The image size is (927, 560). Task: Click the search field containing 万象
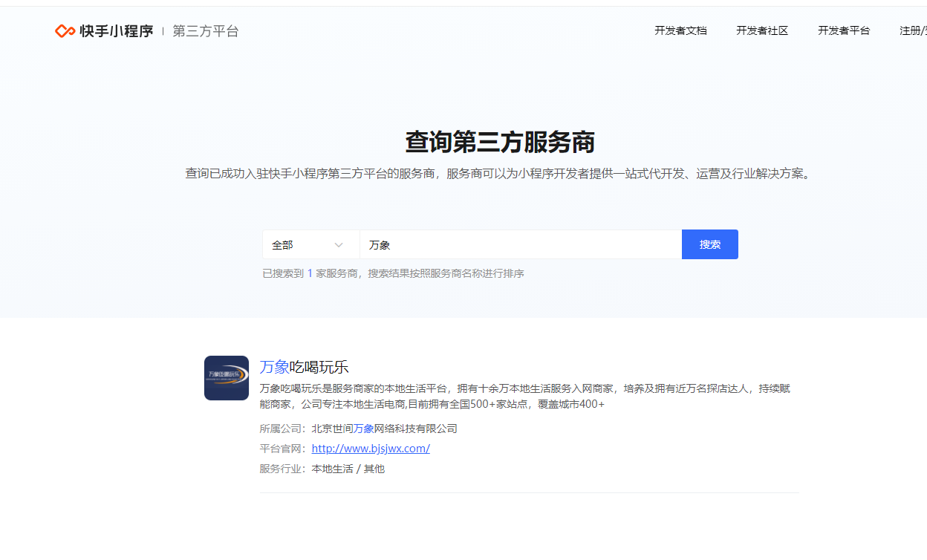[521, 244]
